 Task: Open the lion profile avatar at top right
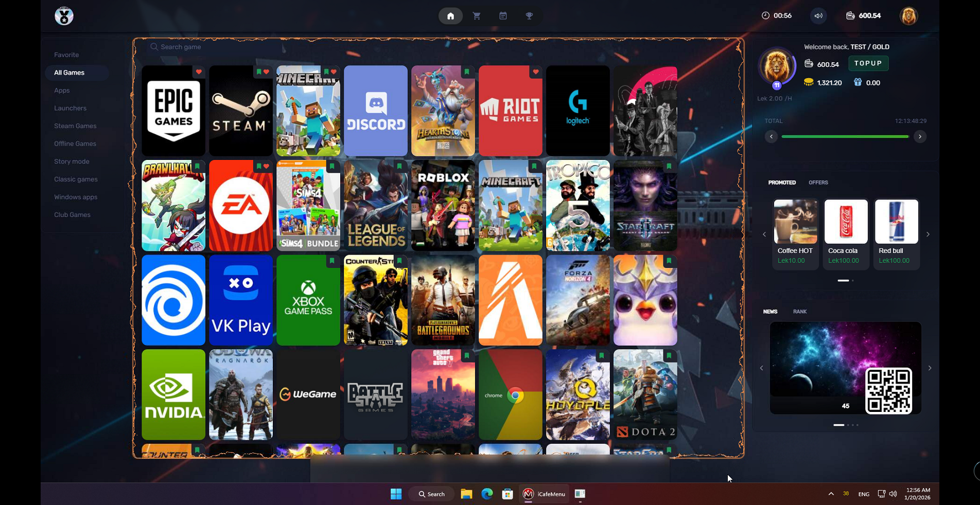tap(908, 16)
